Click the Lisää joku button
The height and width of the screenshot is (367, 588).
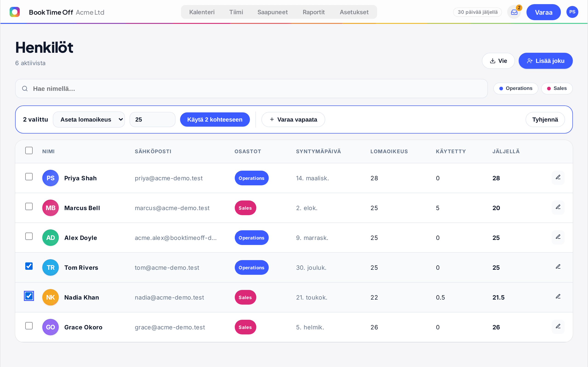click(546, 61)
